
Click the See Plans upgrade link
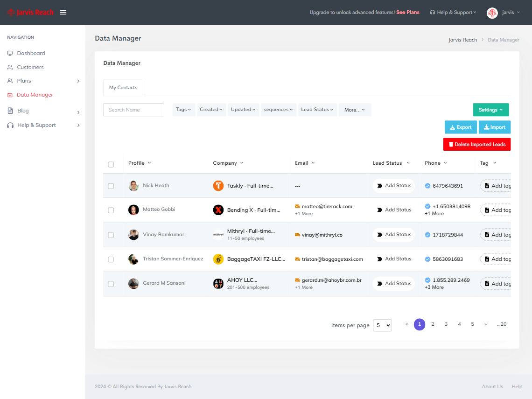click(408, 13)
